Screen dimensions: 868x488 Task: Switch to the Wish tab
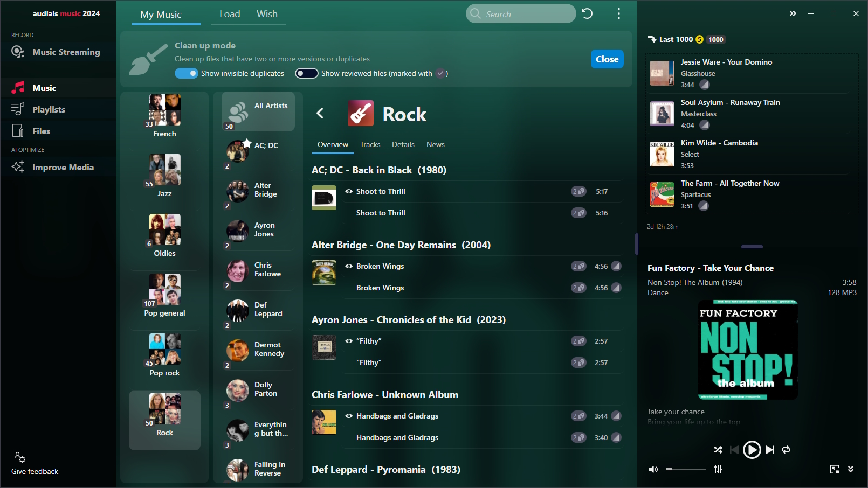(267, 14)
